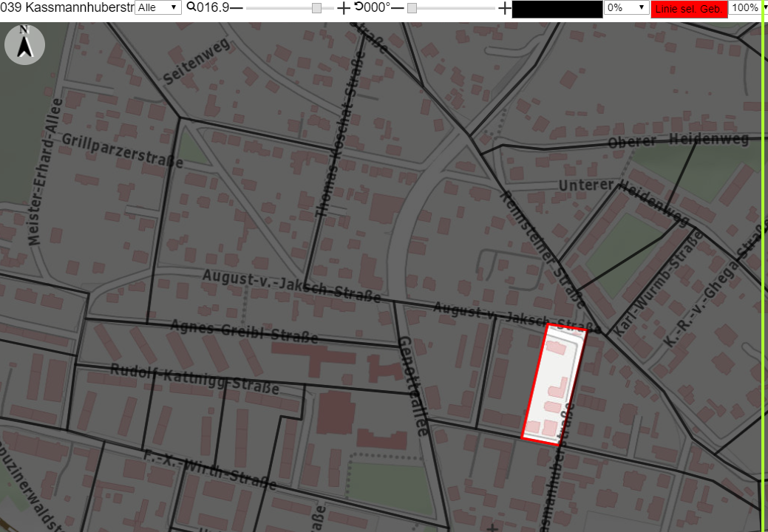Increase rotation with the plus before black swatch
This screenshot has height=532, width=768.
(505, 8)
